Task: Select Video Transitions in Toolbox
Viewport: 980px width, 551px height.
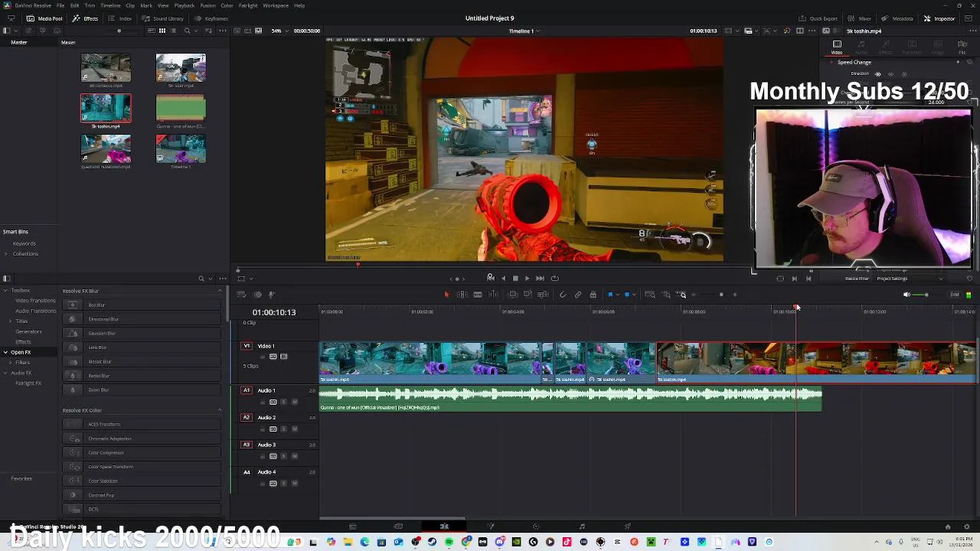Action: pyautogui.click(x=35, y=301)
